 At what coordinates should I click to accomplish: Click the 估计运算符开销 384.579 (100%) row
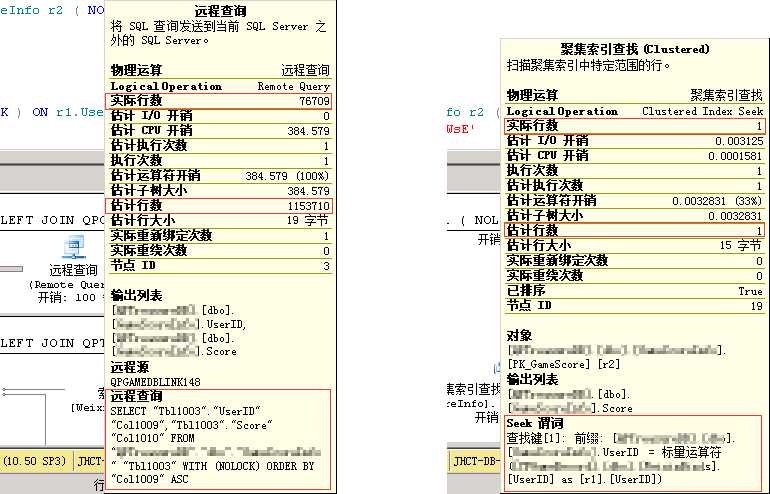tap(220, 175)
